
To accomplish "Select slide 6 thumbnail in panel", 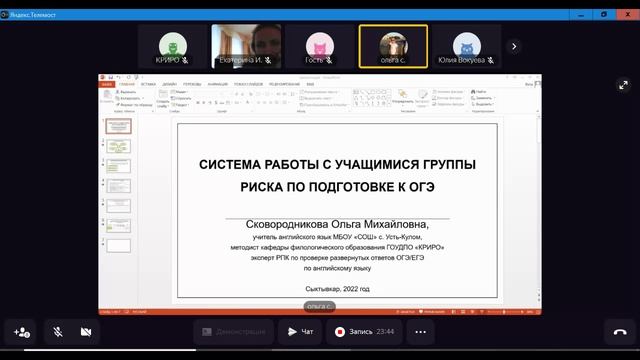I will [x=119, y=226].
